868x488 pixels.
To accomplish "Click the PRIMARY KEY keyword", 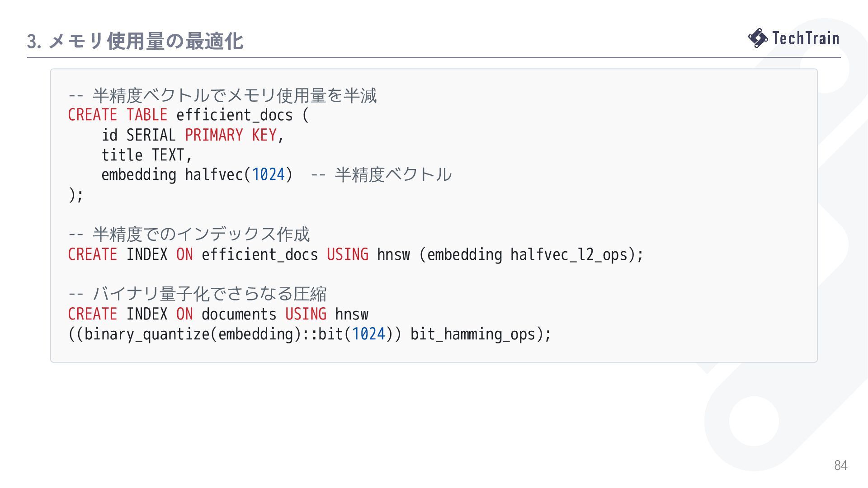I will (231, 135).
